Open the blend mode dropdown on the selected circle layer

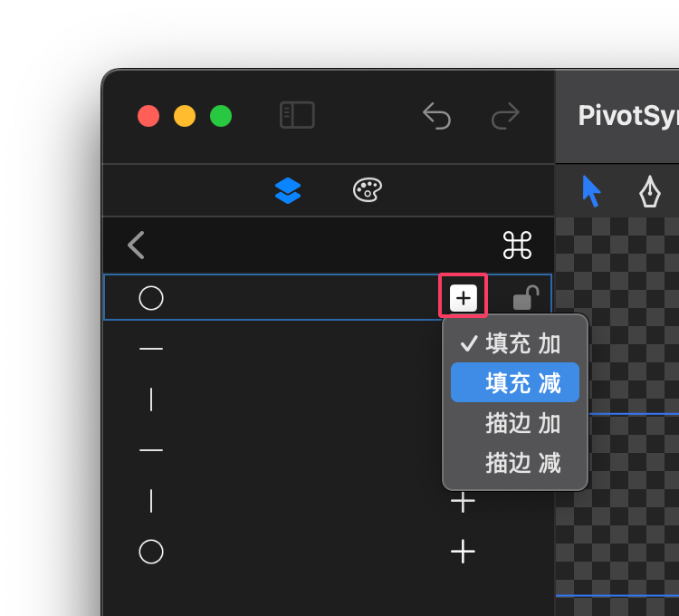point(464,298)
